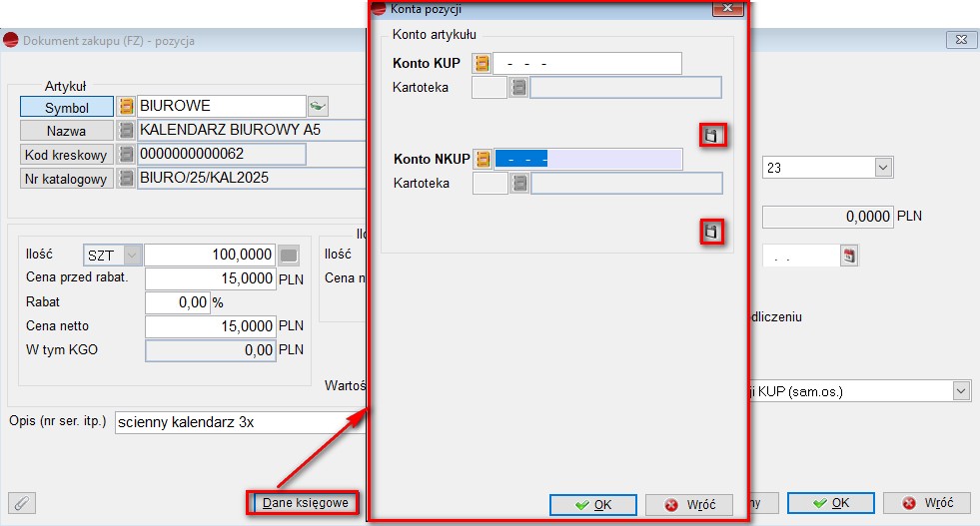Confirm Konta pozycji dialog with OK

tap(592, 505)
